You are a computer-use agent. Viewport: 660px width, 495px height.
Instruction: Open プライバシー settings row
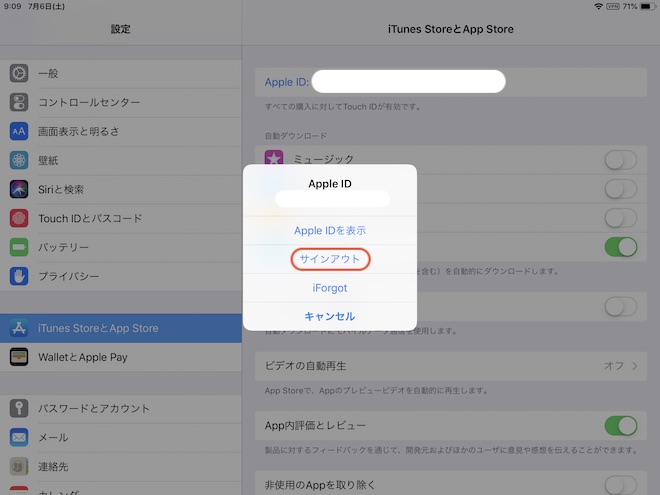(x=121, y=277)
